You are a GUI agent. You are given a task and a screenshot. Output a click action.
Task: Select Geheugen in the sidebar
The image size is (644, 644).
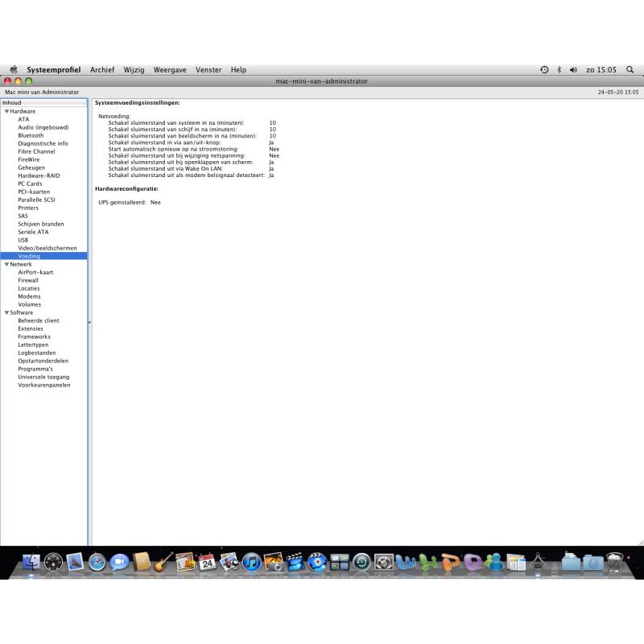(x=31, y=167)
